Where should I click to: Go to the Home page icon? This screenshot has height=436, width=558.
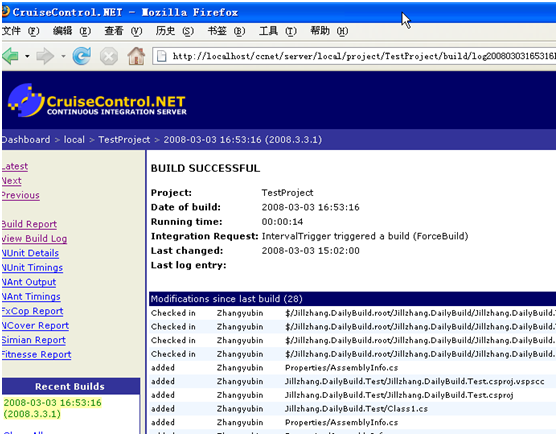136,56
